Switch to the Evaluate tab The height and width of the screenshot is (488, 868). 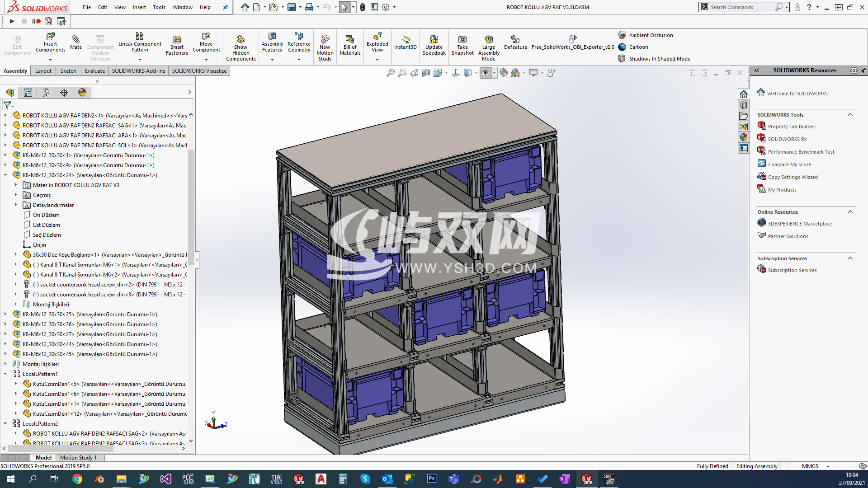pyautogui.click(x=94, y=71)
